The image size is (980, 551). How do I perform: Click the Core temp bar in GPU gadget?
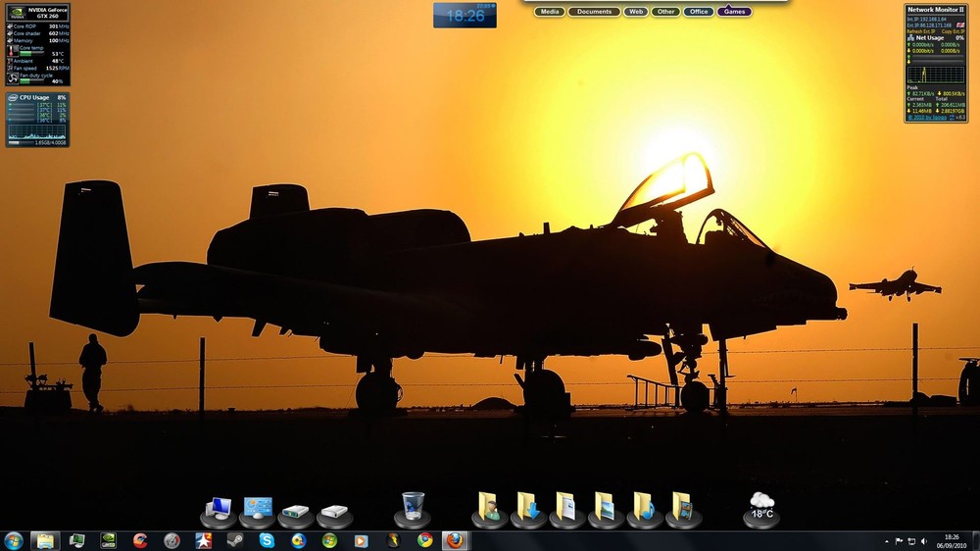(30, 53)
